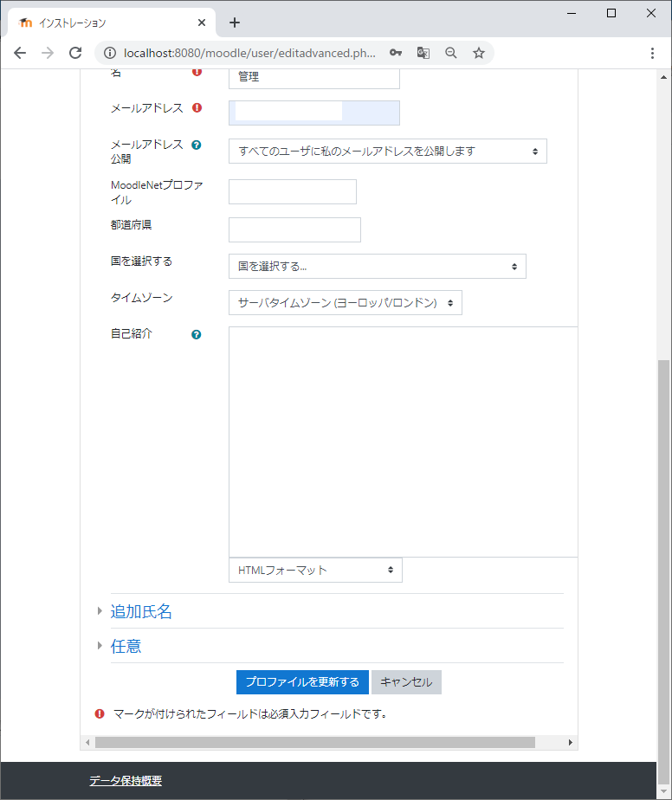
Task: Close the インストレーション tab
Action: tap(202, 23)
